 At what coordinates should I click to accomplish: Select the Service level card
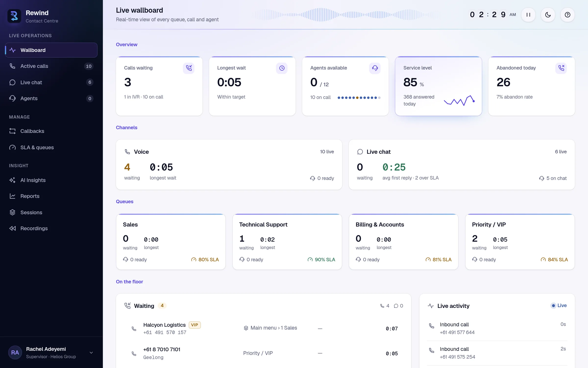coord(438,86)
